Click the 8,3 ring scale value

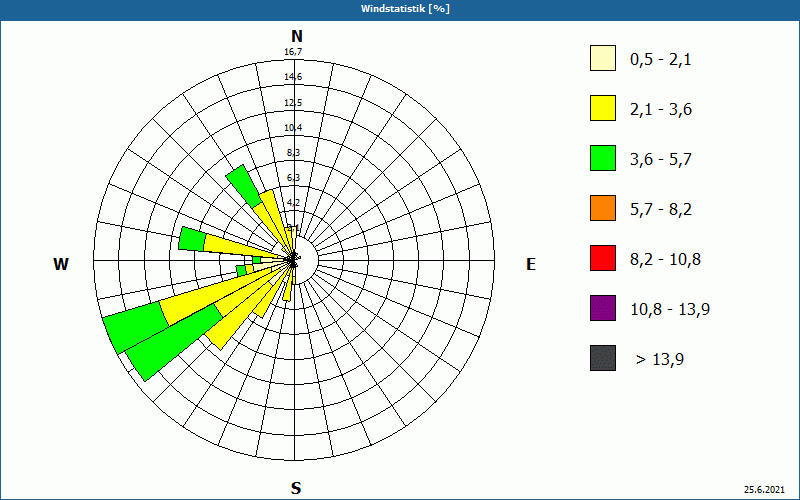[x=293, y=153]
